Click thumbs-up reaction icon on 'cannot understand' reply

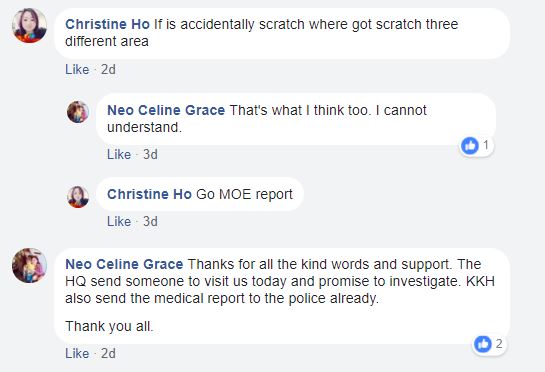[470, 145]
